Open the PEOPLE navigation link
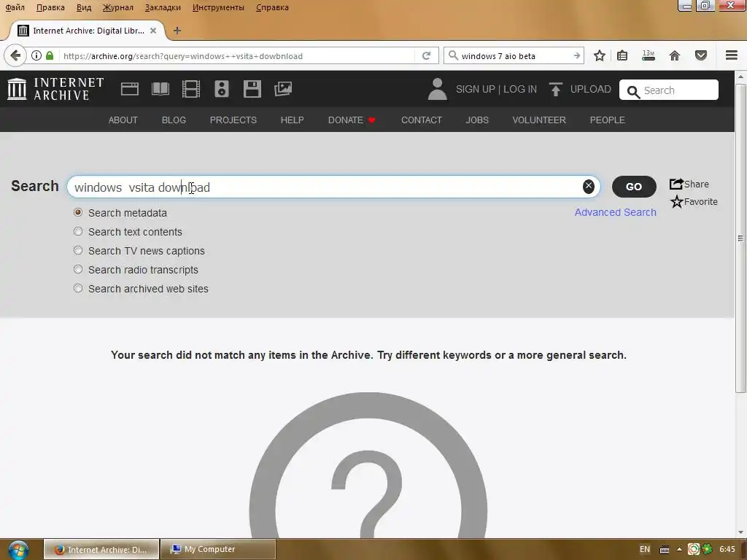Screen dimensions: 747x560 [x=608, y=120]
